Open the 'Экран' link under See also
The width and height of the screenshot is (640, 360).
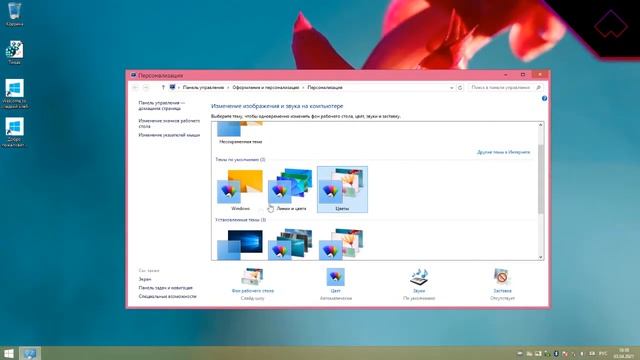pos(144,279)
